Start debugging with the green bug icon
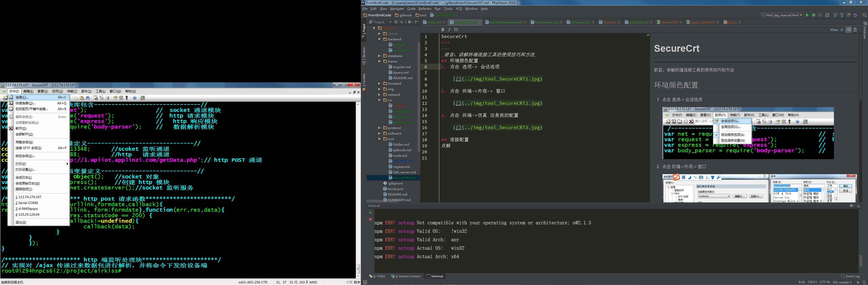This screenshot has height=285, width=868. pos(814,15)
